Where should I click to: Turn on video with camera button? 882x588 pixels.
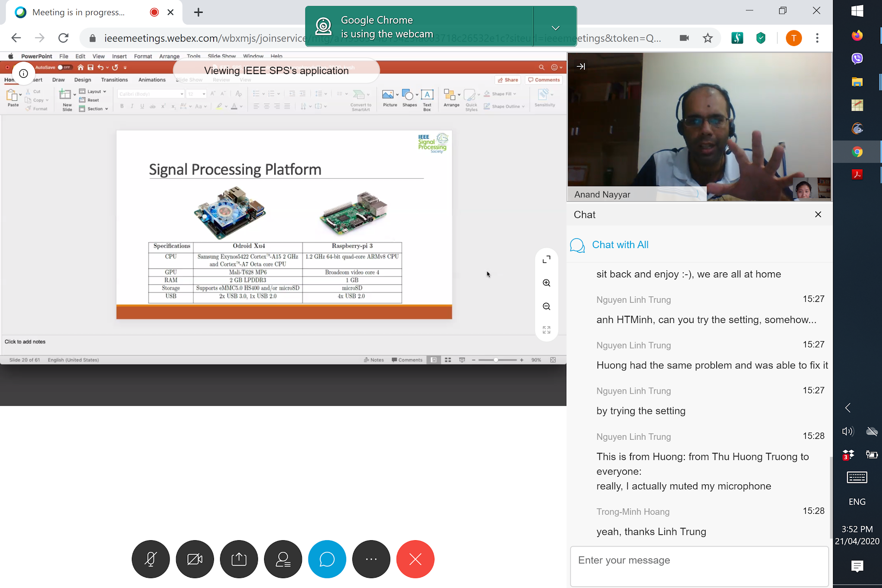click(x=195, y=559)
